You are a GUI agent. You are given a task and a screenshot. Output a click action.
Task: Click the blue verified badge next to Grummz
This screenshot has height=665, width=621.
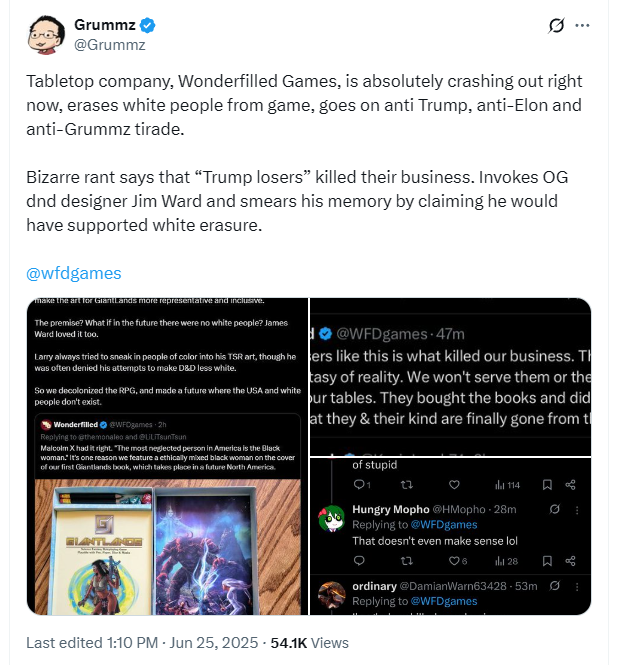pyautogui.click(x=147, y=25)
